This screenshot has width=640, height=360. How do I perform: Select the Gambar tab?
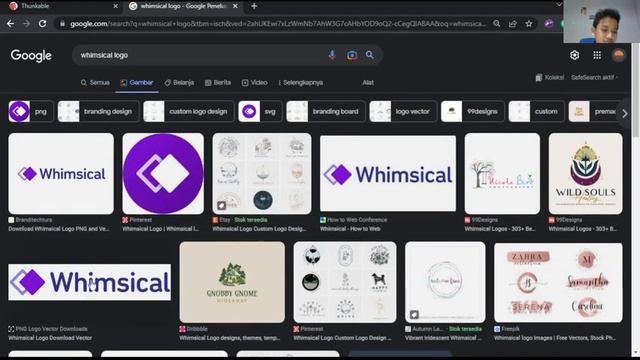tap(137, 82)
